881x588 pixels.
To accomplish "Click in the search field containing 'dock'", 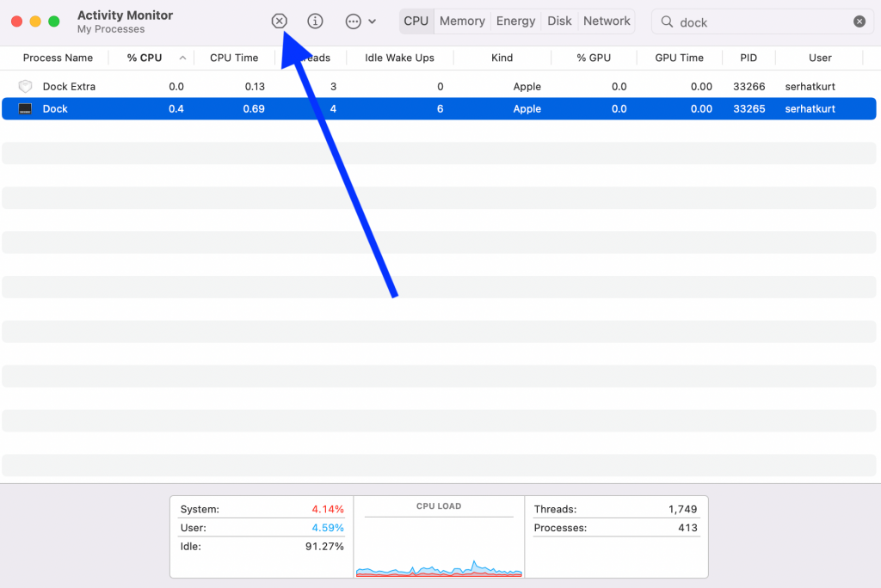I will coord(762,21).
